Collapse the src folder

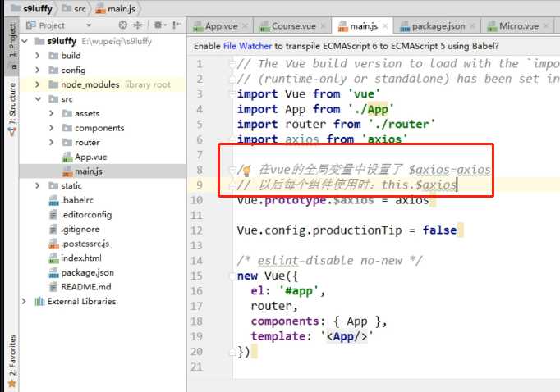pos(39,98)
